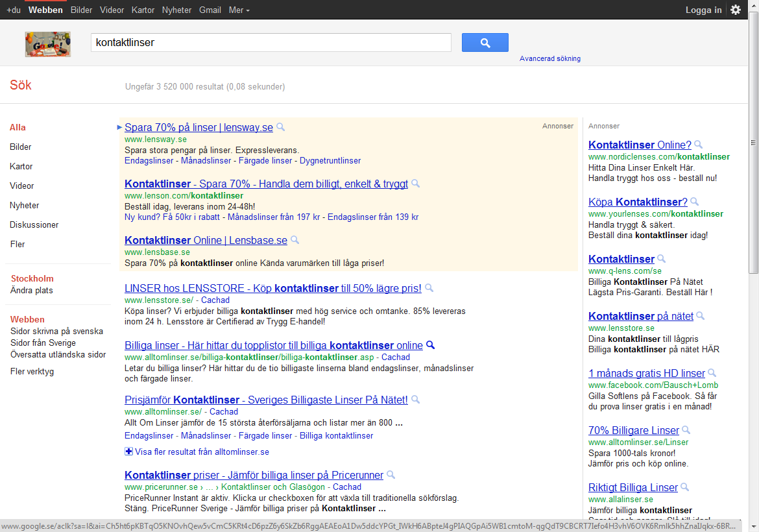Preview magnifier beside '1 månads gratis HD linser'
Image resolution: width=759 pixels, height=532 pixels.
712,373
